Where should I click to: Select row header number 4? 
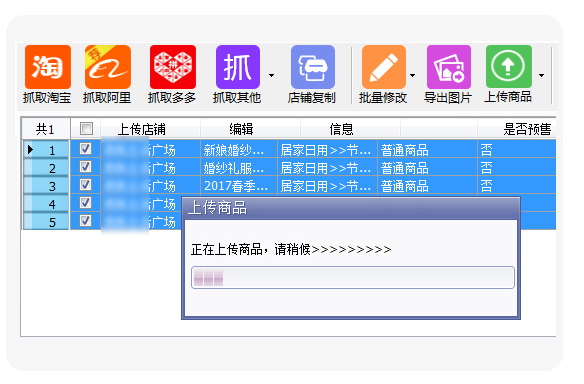(46, 203)
